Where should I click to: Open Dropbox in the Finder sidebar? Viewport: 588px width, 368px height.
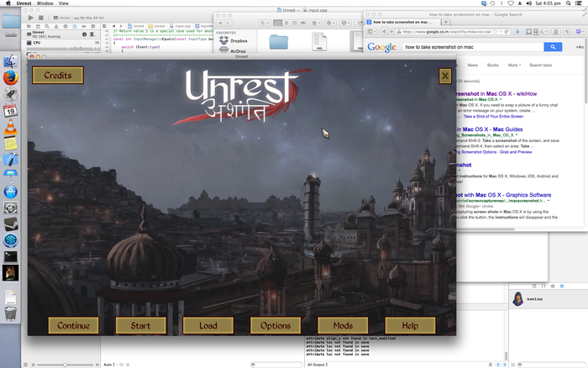point(234,40)
